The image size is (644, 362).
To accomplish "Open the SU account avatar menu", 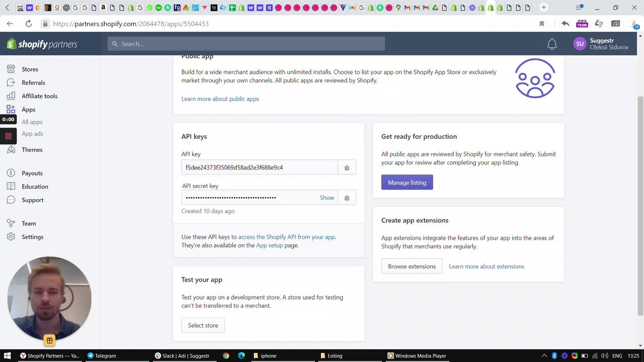I will [x=580, y=44].
